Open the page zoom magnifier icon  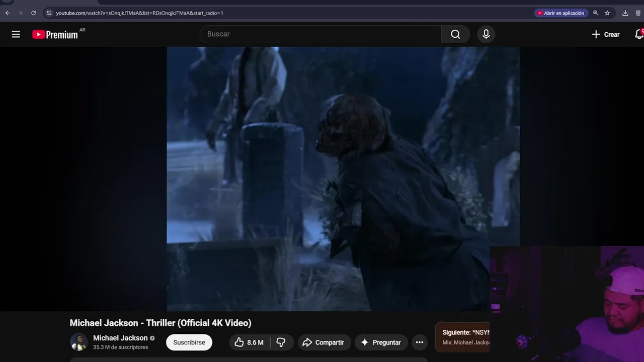pyautogui.click(x=596, y=13)
